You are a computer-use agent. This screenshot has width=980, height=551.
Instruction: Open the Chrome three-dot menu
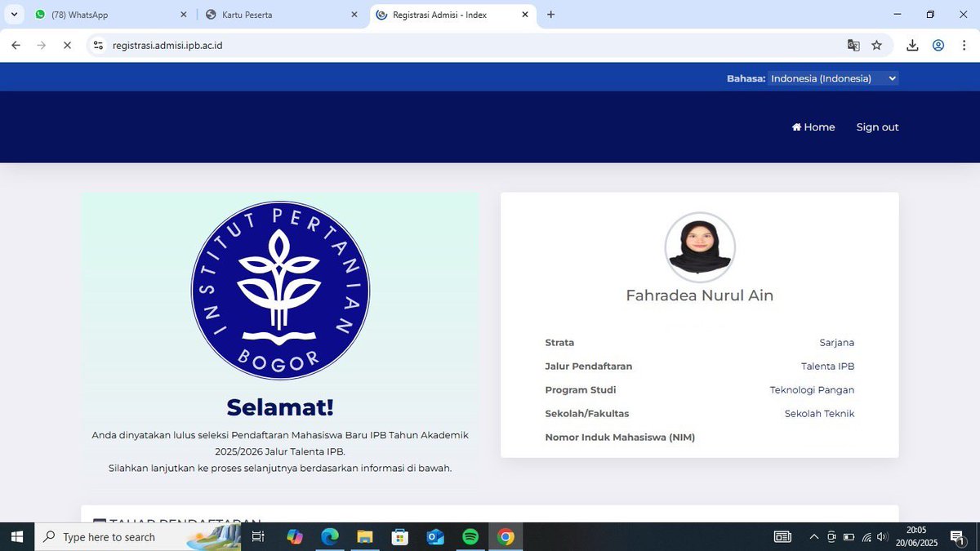(x=964, y=45)
